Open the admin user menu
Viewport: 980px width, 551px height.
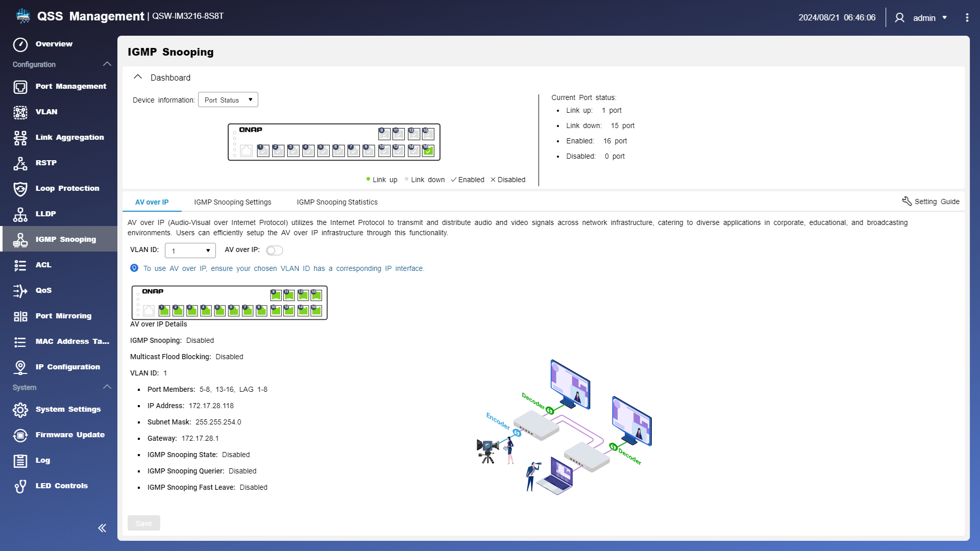tap(923, 18)
